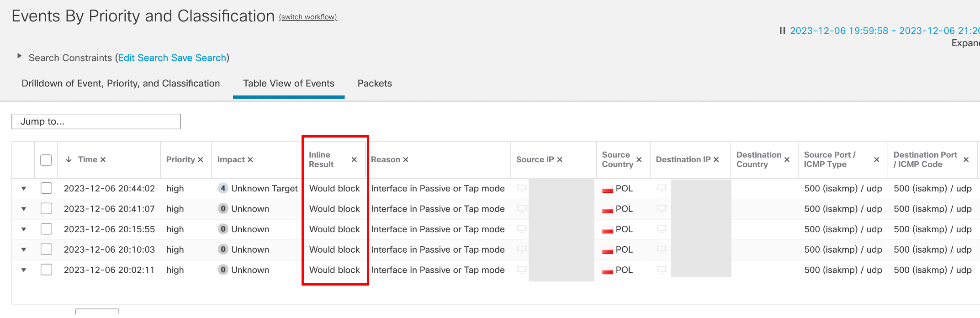980x318 pixels.
Task: Remove the Inline Result column with its X
Action: 354,159
